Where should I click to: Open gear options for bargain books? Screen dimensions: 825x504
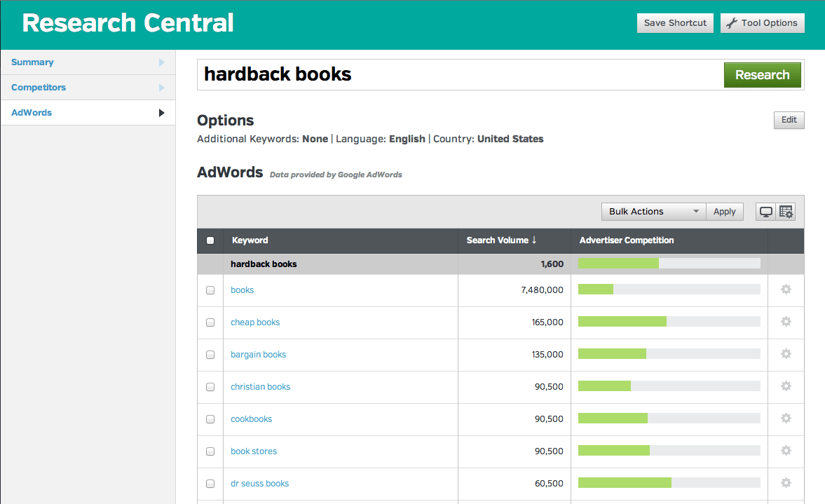786,354
